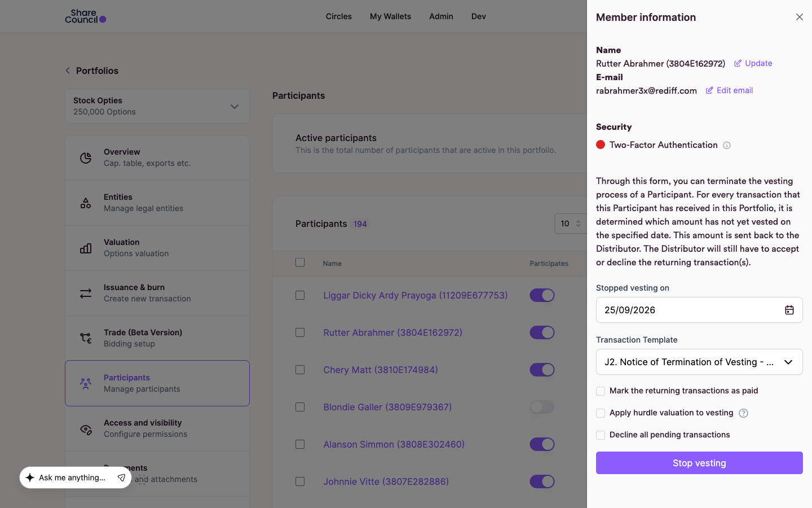Viewport: 812px width, 508px height.
Task: Click the hurdle valuation help icon
Action: [x=743, y=413]
